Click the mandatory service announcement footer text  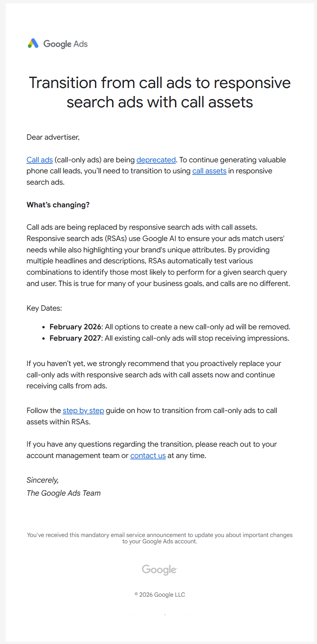point(160,538)
